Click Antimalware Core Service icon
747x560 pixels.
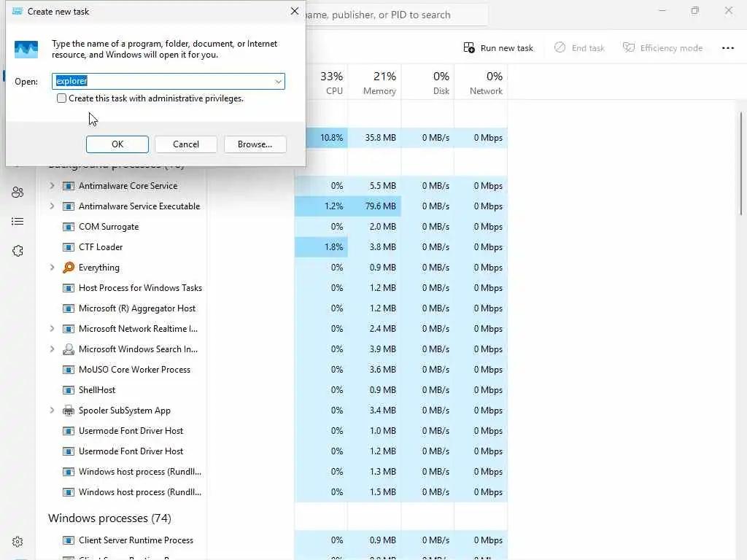pos(69,186)
